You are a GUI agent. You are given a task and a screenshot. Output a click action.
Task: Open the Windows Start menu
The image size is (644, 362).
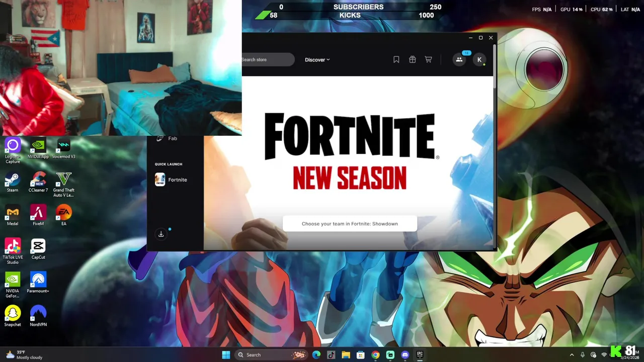coord(226,355)
